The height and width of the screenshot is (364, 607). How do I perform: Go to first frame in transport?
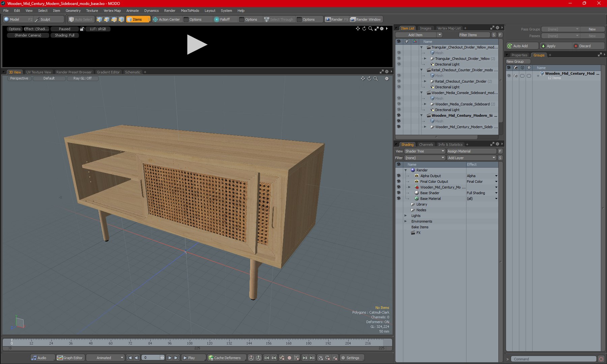129,358
